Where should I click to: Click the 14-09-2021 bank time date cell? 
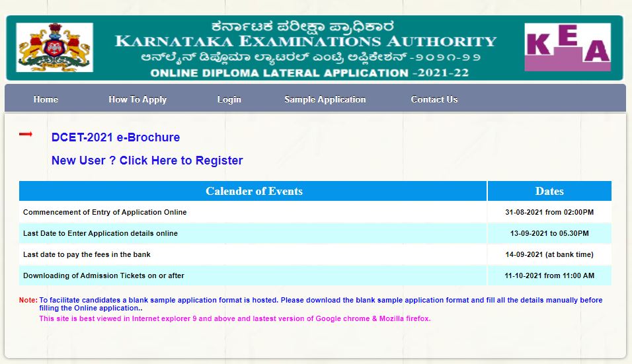pos(549,254)
